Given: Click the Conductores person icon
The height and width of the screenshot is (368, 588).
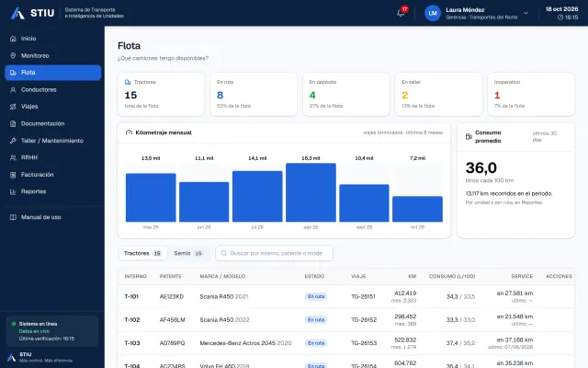Looking at the screenshot, I should coord(13,90).
